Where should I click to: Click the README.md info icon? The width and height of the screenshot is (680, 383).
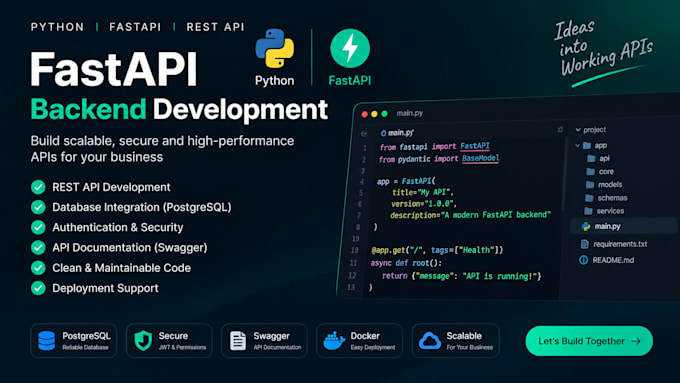pyautogui.click(x=583, y=260)
